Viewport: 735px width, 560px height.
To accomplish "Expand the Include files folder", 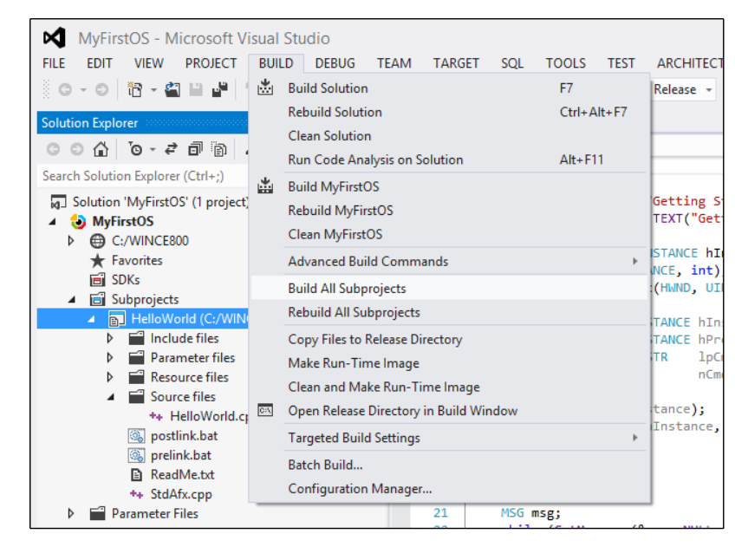I will (x=110, y=338).
